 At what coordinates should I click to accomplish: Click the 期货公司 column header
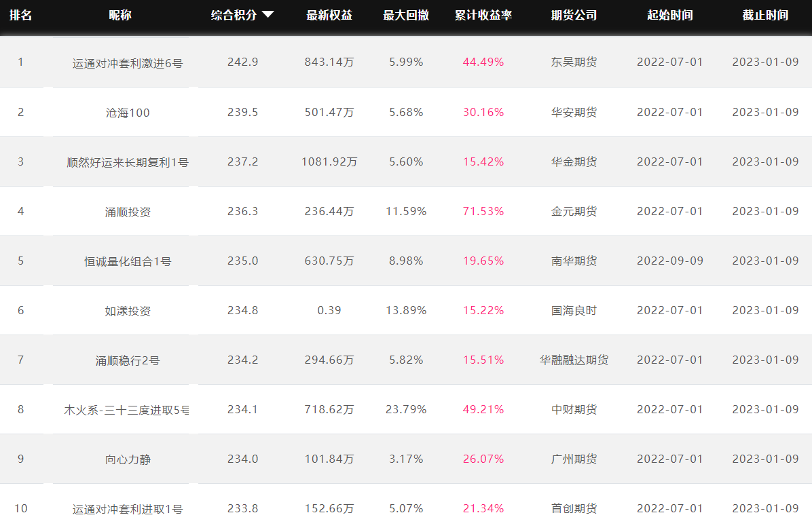(574, 15)
